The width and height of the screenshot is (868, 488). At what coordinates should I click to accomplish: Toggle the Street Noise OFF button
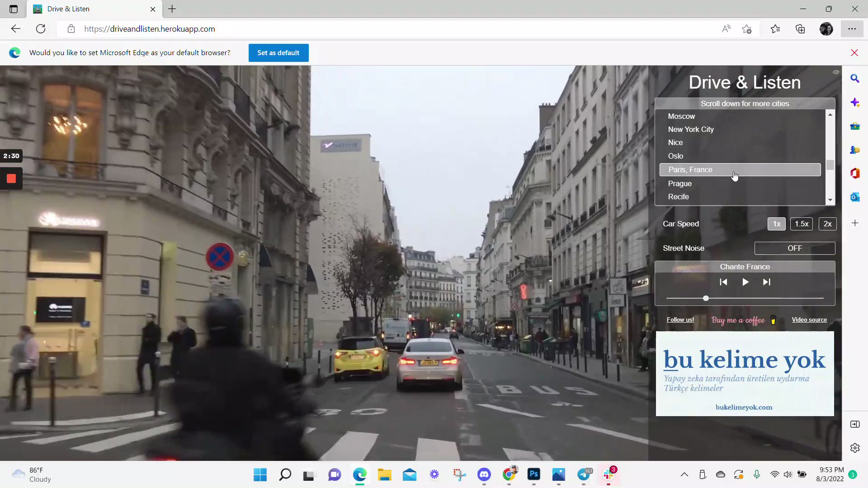[x=795, y=248]
